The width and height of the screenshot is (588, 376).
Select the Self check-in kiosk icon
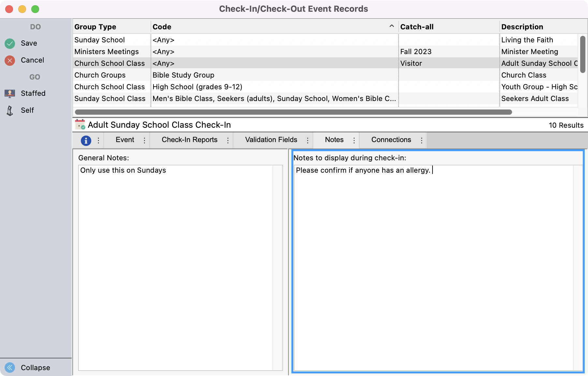(9, 110)
